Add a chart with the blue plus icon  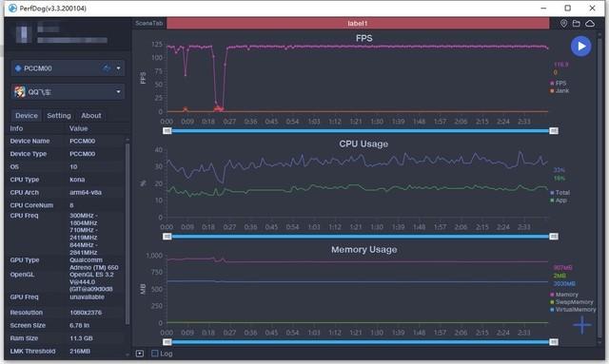click(581, 325)
